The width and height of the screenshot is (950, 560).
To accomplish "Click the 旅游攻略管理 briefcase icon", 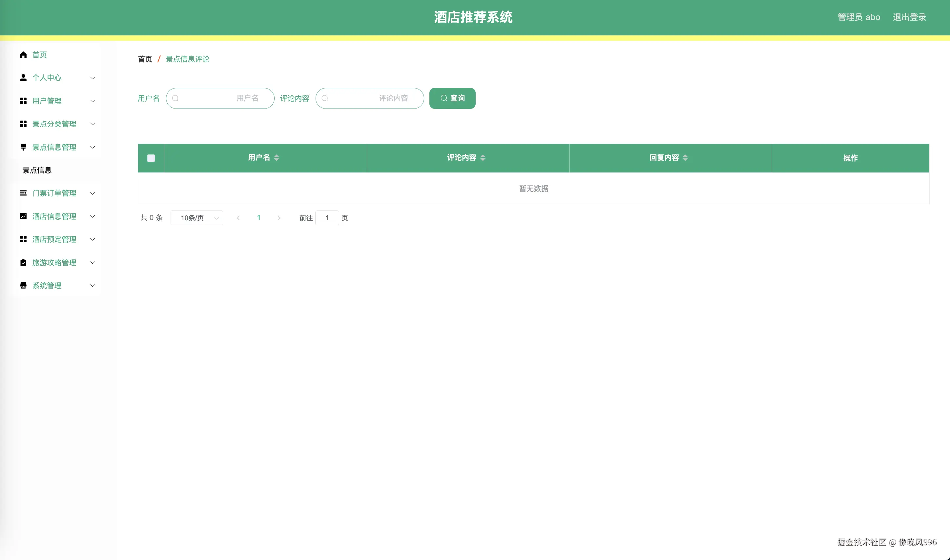I will tap(23, 262).
